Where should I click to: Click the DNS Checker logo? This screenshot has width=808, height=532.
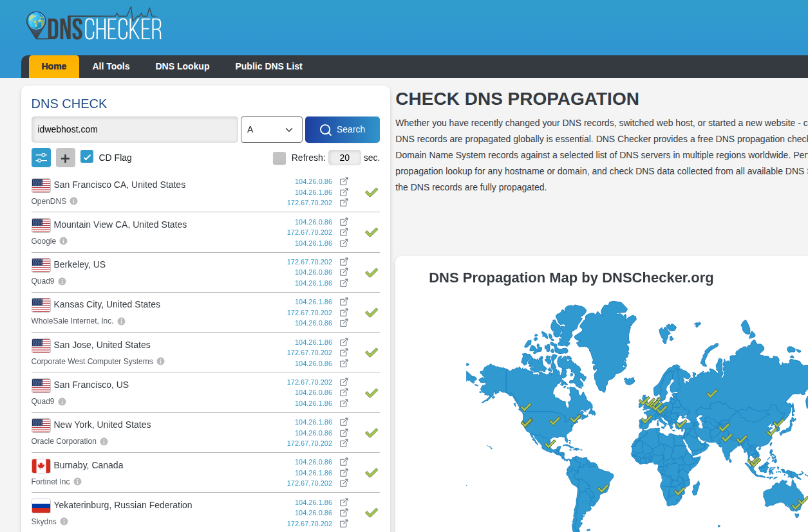(94, 24)
